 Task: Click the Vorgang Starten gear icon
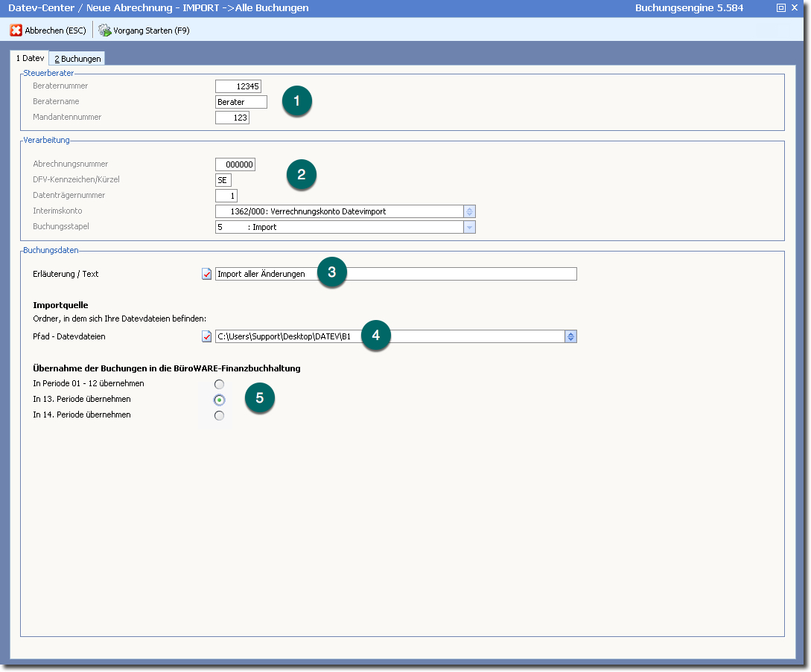pos(104,31)
